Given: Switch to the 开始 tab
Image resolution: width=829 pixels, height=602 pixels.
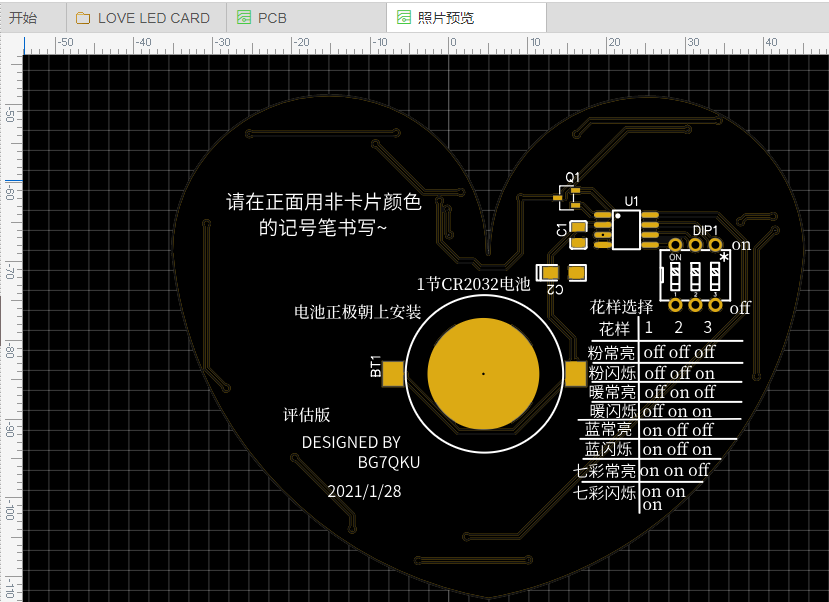Looking at the screenshot, I should [x=23, y=18].
